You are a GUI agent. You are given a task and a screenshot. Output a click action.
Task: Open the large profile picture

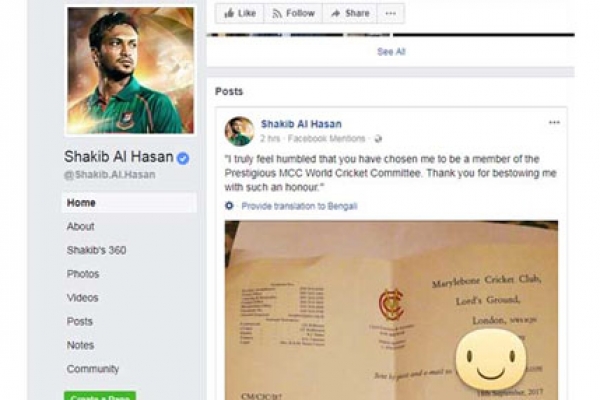130,70
